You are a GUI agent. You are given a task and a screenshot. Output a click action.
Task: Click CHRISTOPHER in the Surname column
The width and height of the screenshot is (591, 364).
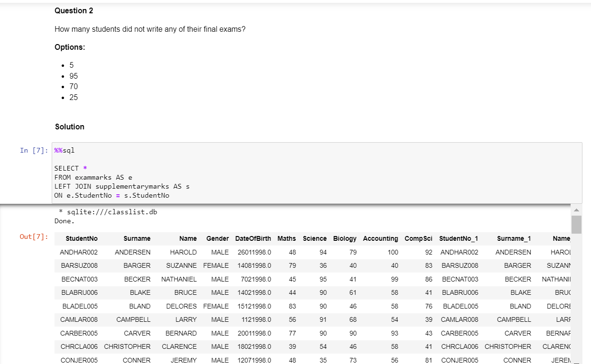pyautogui.click(x=128, y=346)
